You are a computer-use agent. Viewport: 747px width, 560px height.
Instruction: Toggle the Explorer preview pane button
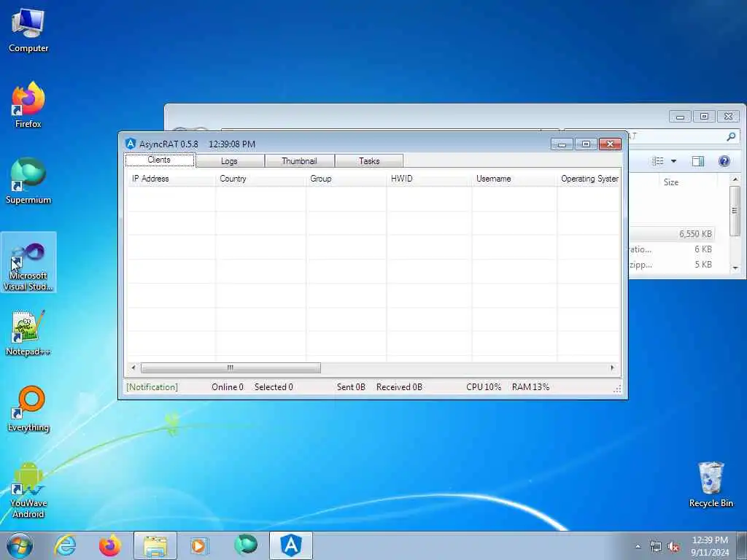(698, 161)
